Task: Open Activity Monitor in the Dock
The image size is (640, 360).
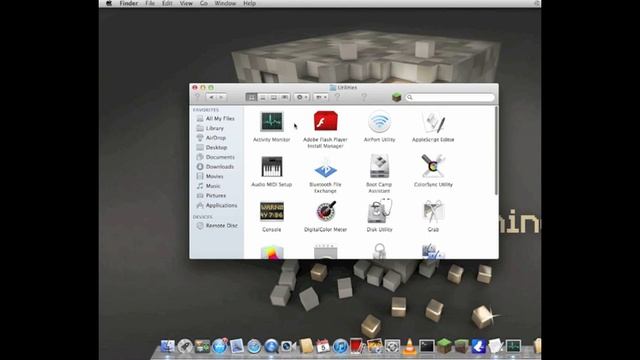Action: click(513, 346)
